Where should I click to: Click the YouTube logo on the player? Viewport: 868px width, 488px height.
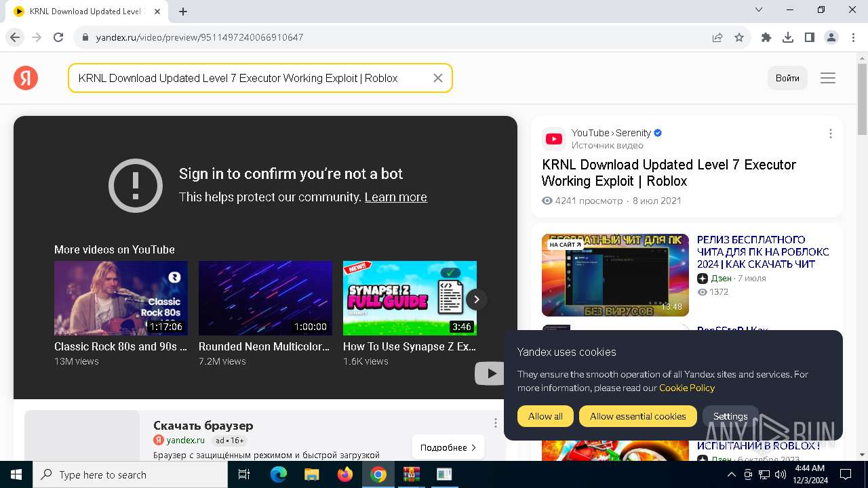click(489, 373)
